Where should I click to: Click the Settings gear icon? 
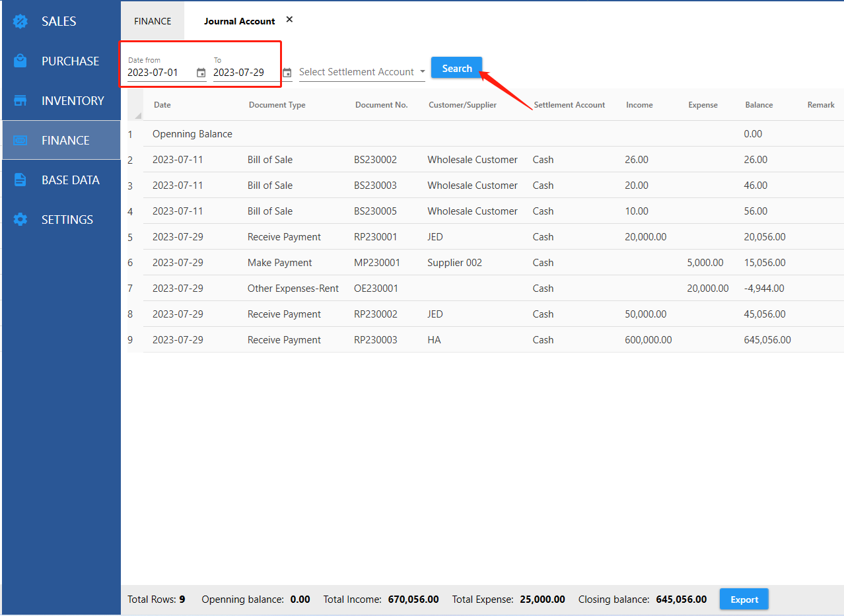(x=20, y=219)
